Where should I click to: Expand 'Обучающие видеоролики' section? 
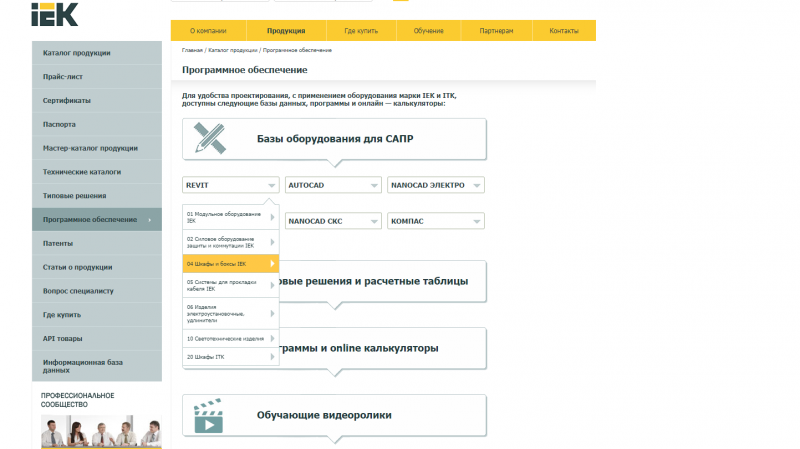click(334, 415)
